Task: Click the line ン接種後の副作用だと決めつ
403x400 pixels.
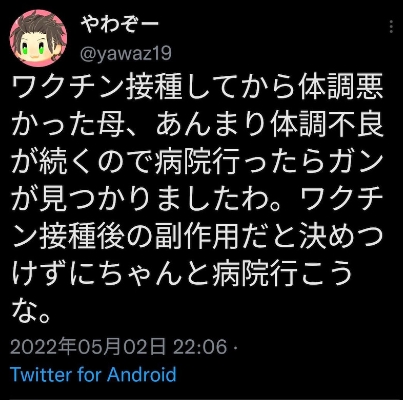Action: coord(197,238)
